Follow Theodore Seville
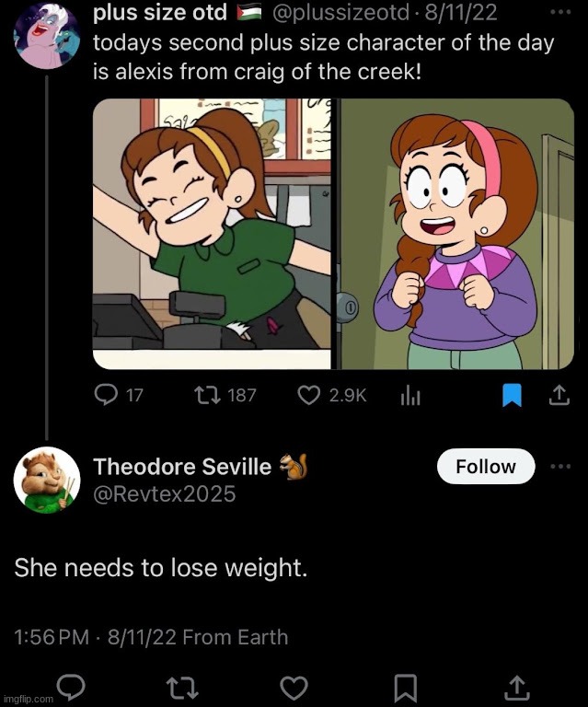 pos(485,467)
